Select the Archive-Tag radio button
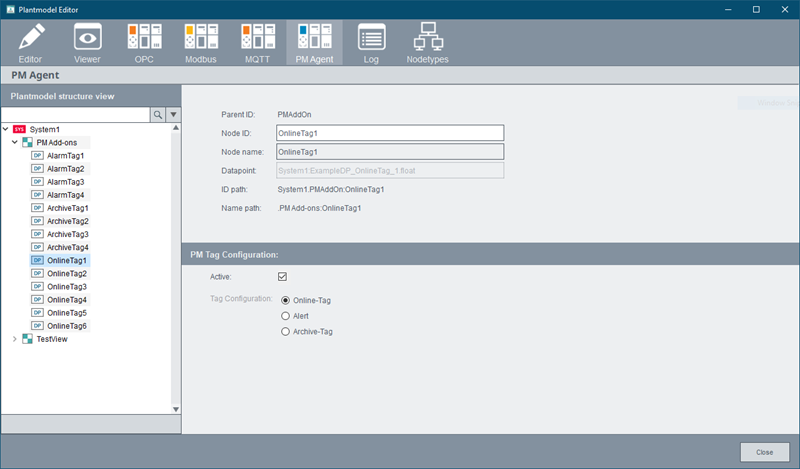800x469 pixels. tap(286, 331)
